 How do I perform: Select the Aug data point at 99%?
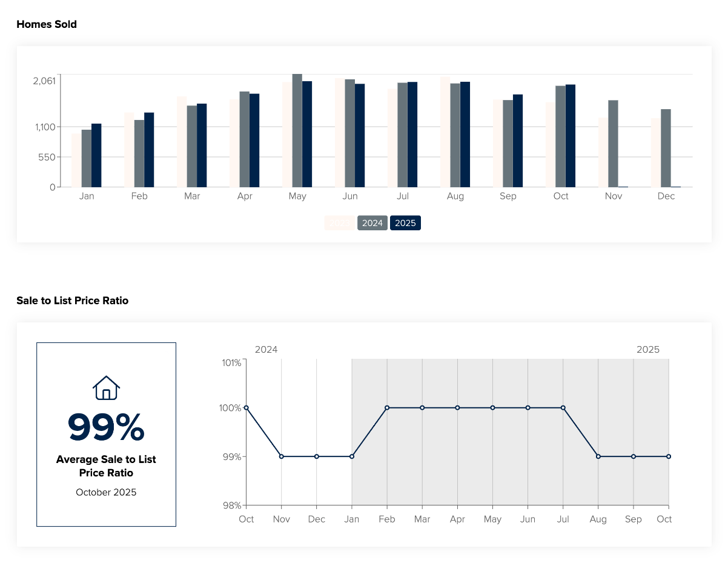coord(598,456)
